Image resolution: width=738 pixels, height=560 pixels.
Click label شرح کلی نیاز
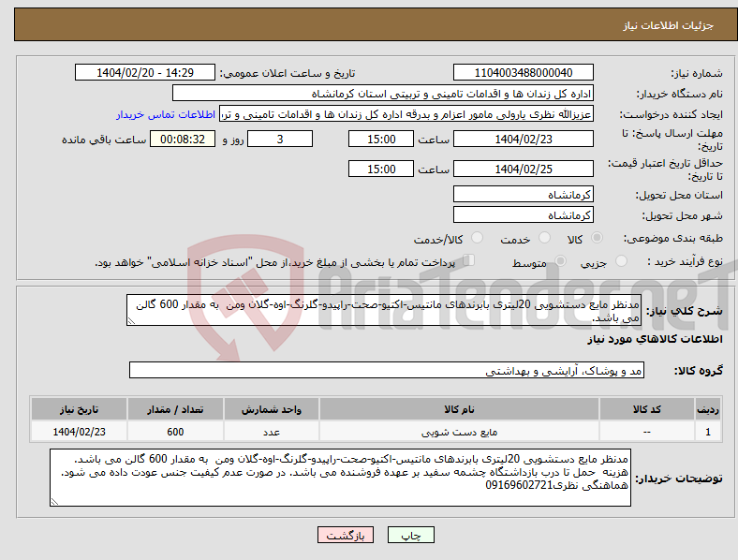click(x=684, y=311)
